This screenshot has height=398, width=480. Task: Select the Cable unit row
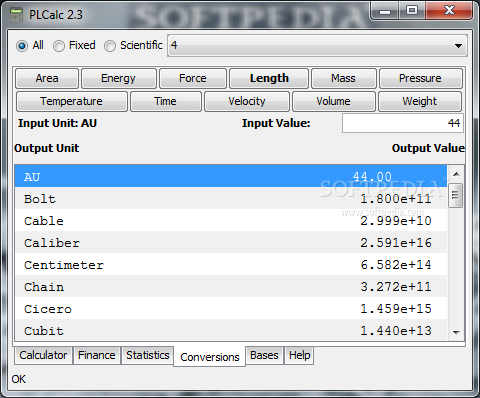click(x=231, y=220)
